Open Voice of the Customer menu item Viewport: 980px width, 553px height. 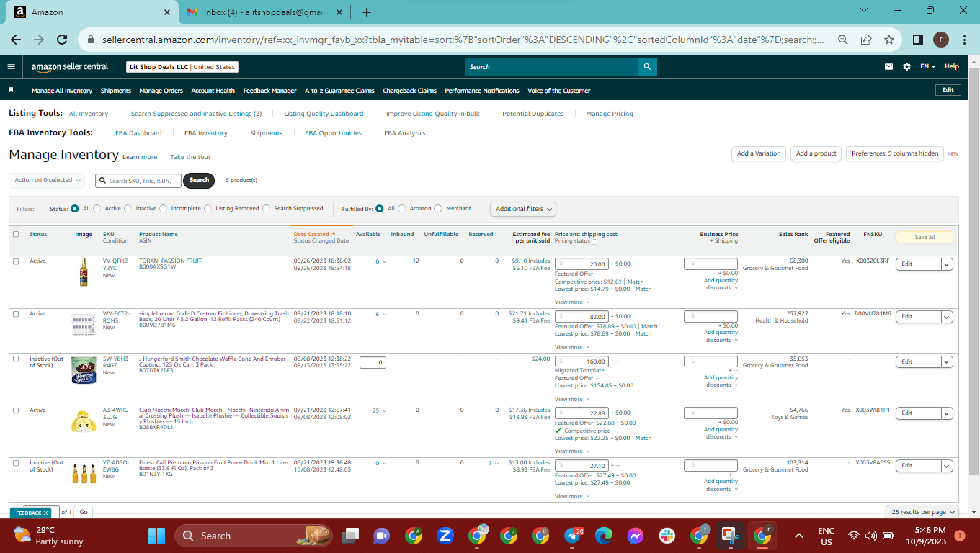[x=559, y=91]
